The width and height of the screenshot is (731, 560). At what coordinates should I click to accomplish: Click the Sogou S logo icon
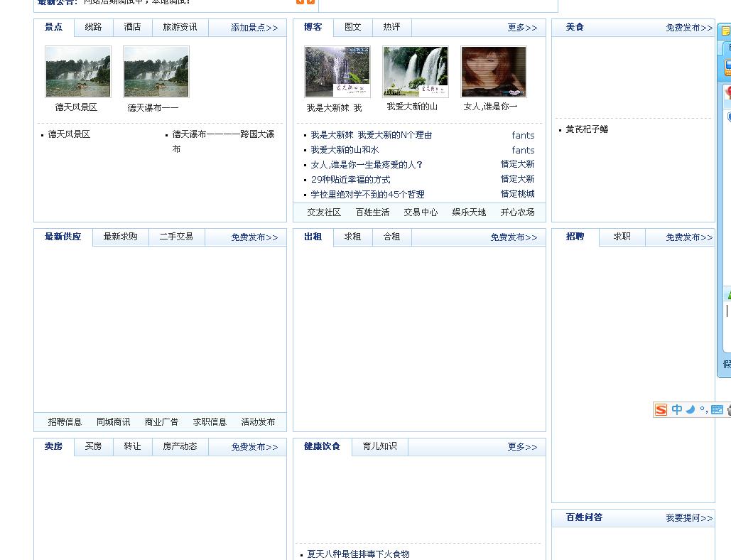661,410
